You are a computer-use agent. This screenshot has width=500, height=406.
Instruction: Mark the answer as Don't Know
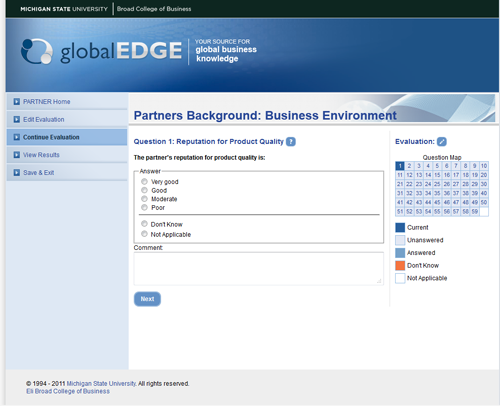pyautogui.click(x=144, y=224)
